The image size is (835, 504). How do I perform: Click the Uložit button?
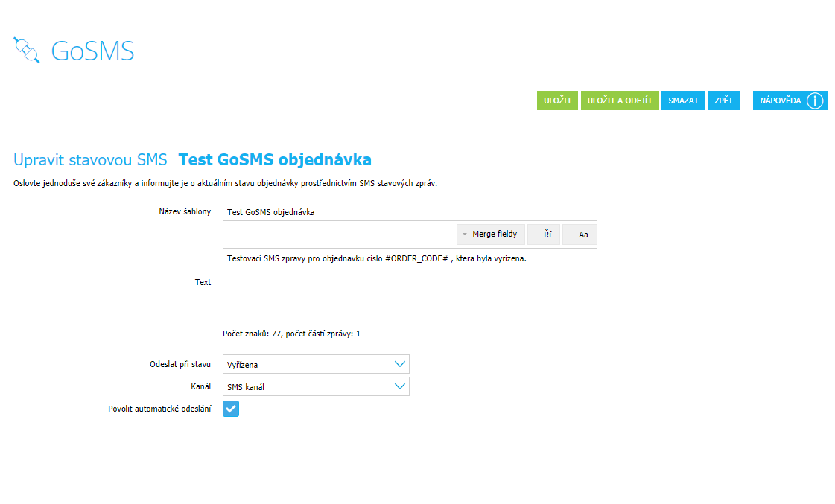point(557,101)
